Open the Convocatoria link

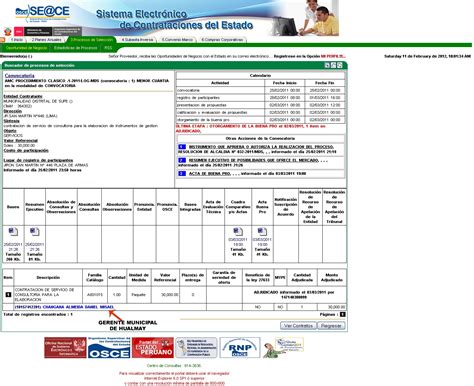coord(20,76)
